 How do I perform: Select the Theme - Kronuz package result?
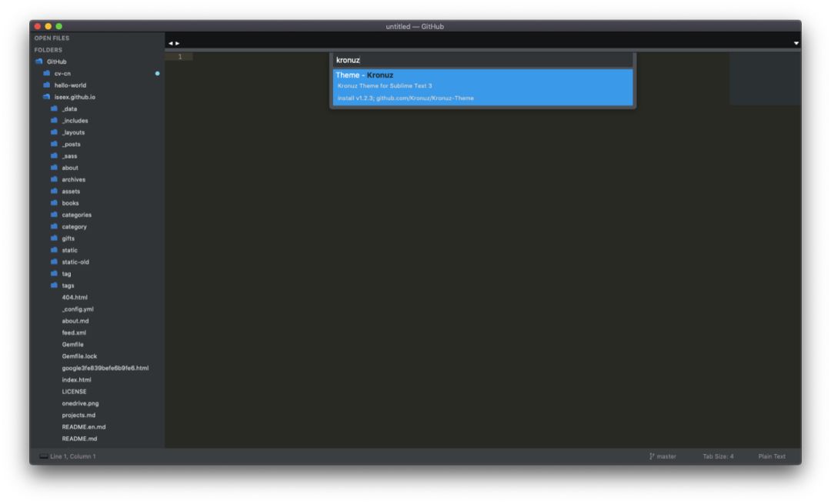482,87
